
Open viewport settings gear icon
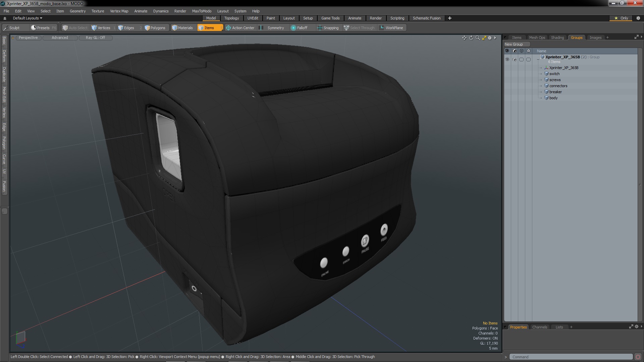point(490,38)
